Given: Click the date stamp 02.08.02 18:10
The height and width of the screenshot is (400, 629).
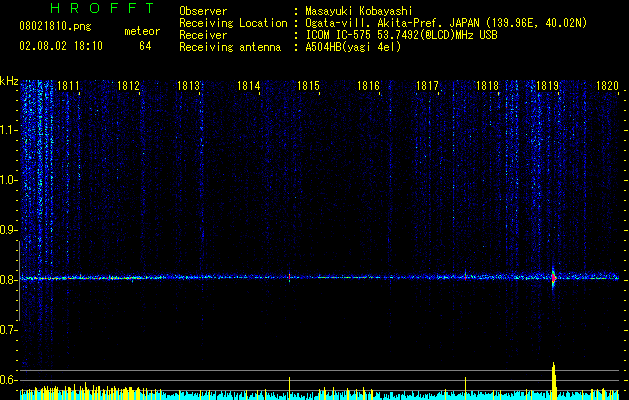Looking at the screenshot, I should click(61, 46).
